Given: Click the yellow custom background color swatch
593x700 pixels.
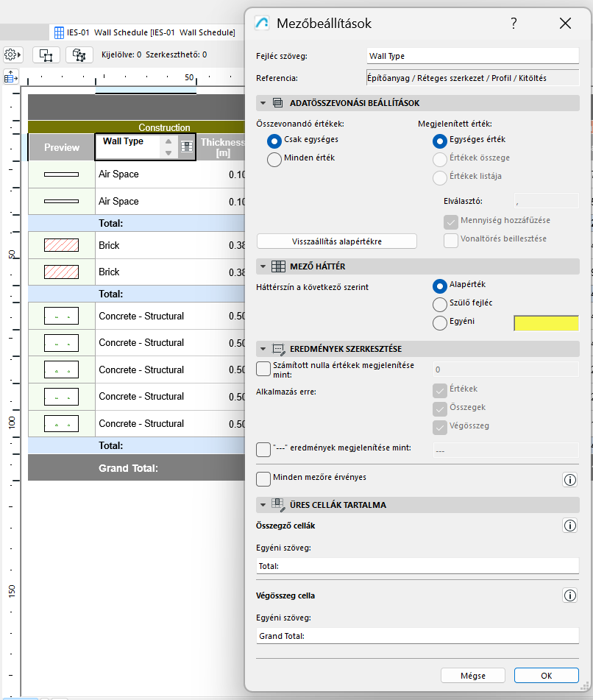Looking at the screenshot, I should point(546,322).
